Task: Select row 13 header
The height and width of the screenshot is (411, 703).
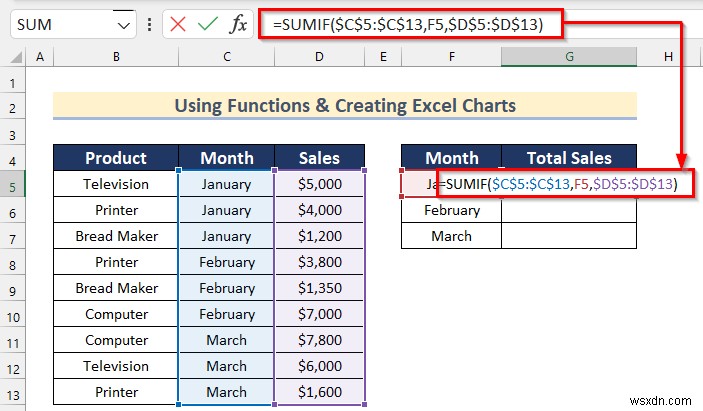Action: point(14,392)
